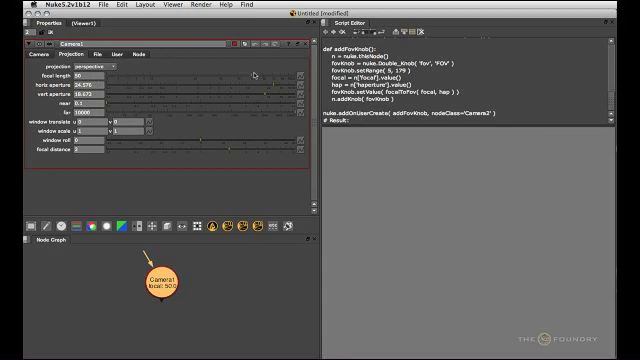Open the Render menu

click(x=201, y=4)
